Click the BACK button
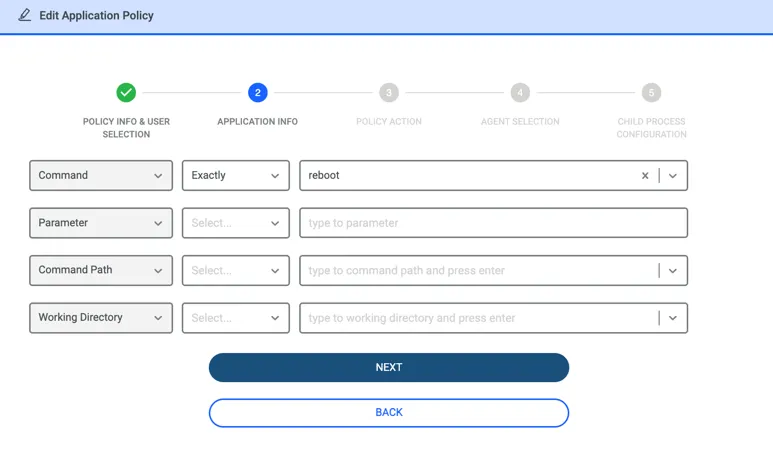The image size is (773, 470). (x=389, y=413)
